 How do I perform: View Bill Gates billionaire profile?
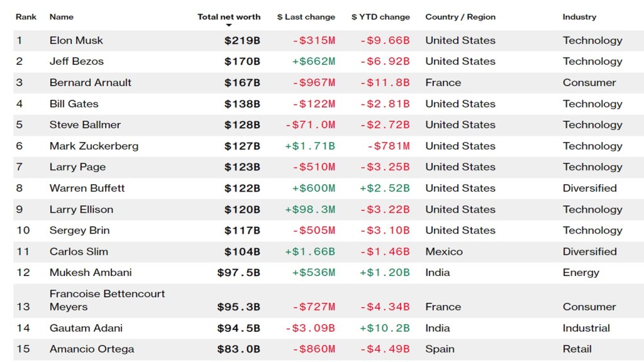[74, 104]
